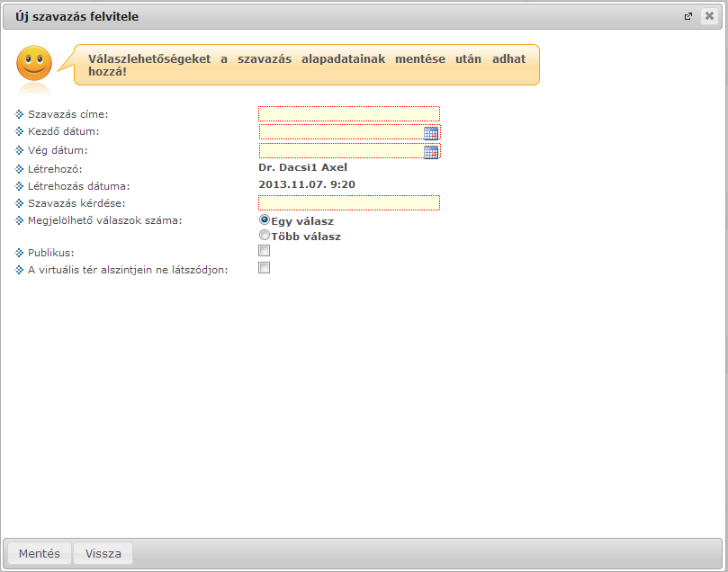Click the Vissza button
728x572 pixels.
[x=103, y=553]
